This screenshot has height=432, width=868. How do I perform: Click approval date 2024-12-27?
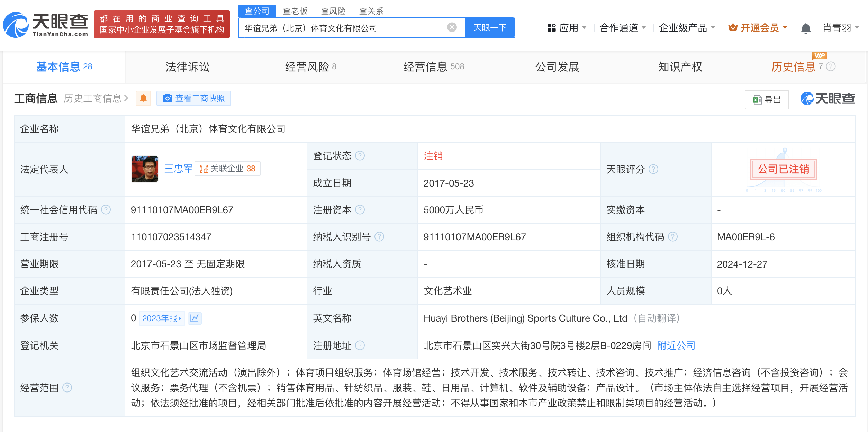(742, 264)
